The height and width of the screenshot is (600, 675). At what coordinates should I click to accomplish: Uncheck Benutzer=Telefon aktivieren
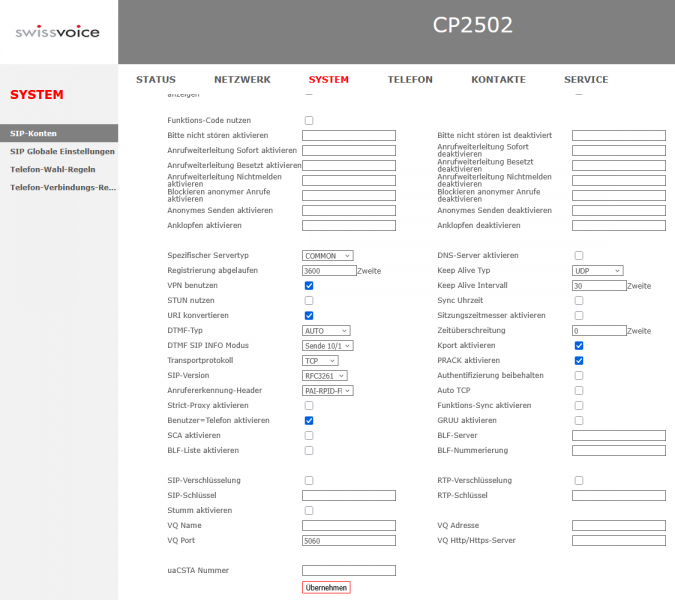click(309, 421)
